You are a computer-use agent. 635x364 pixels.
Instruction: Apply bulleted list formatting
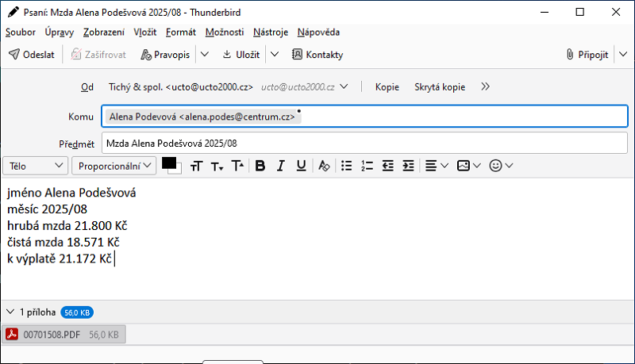pos(346,166)
